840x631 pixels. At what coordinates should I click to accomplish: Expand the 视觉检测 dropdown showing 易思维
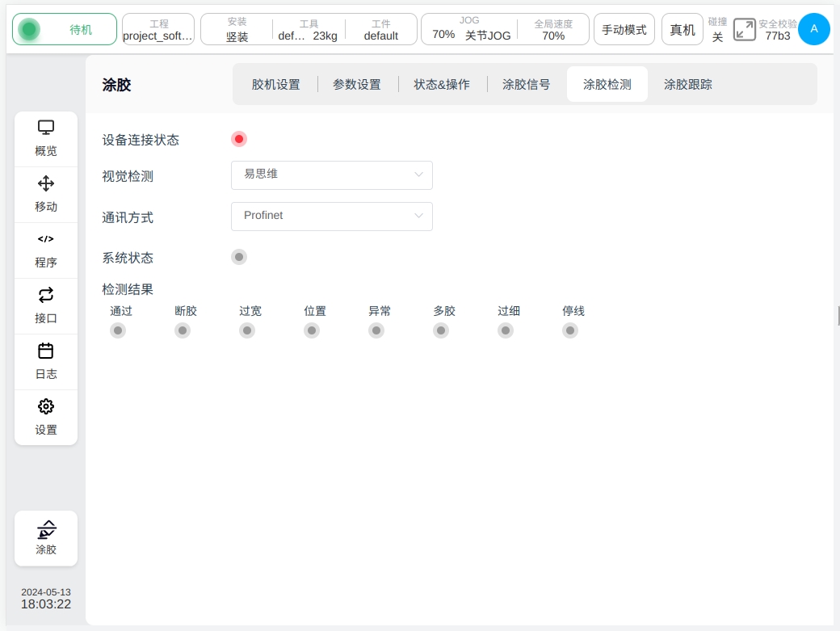tap(332, 175)
